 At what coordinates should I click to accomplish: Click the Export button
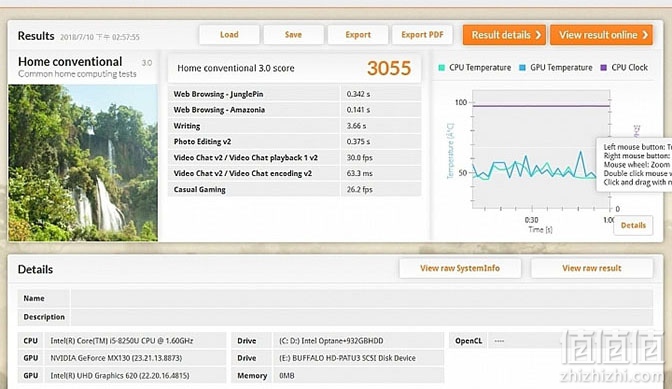pos(358,35)
